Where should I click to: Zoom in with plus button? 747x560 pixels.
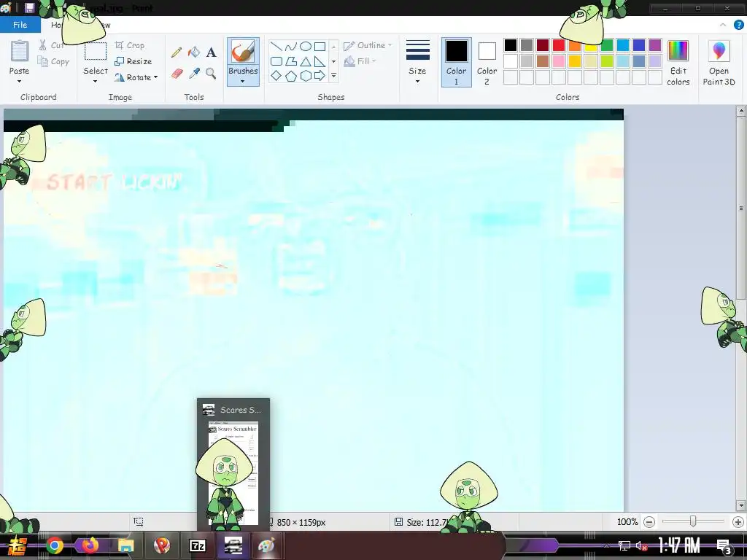[x=738, y=522]
